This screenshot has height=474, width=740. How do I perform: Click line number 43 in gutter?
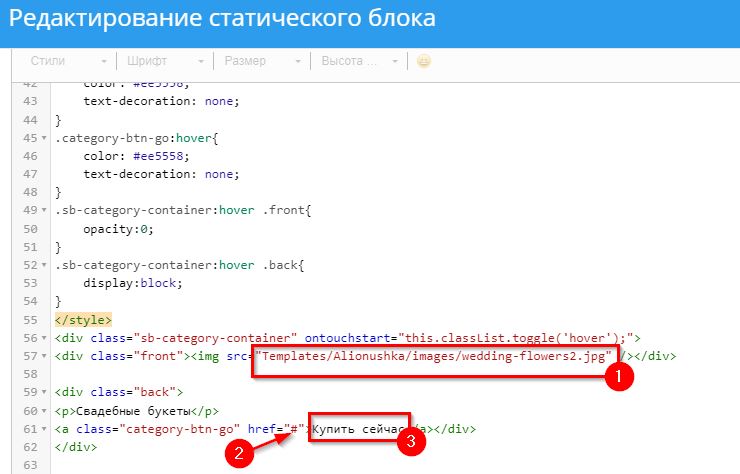[x=30, y=101]
